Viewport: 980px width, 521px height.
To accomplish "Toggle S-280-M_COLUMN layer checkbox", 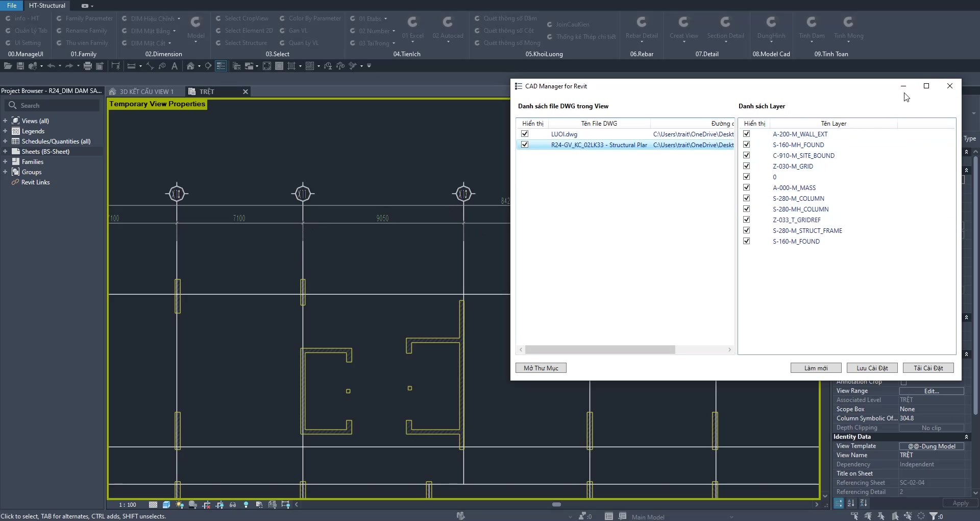I will click(746, 198).
